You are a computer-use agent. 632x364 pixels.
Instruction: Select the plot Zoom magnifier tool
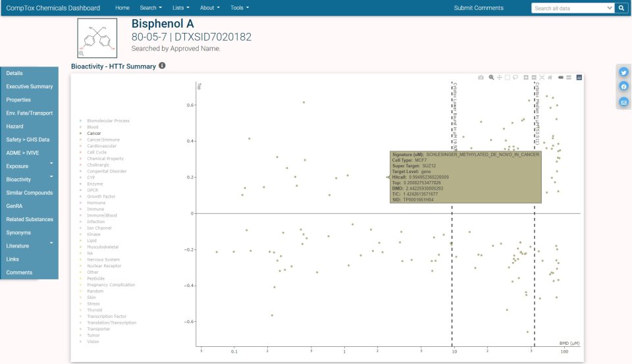click(x=491, y=78)
